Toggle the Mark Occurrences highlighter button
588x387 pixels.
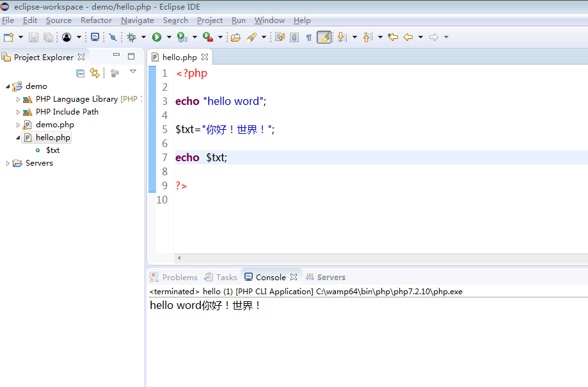324,37
